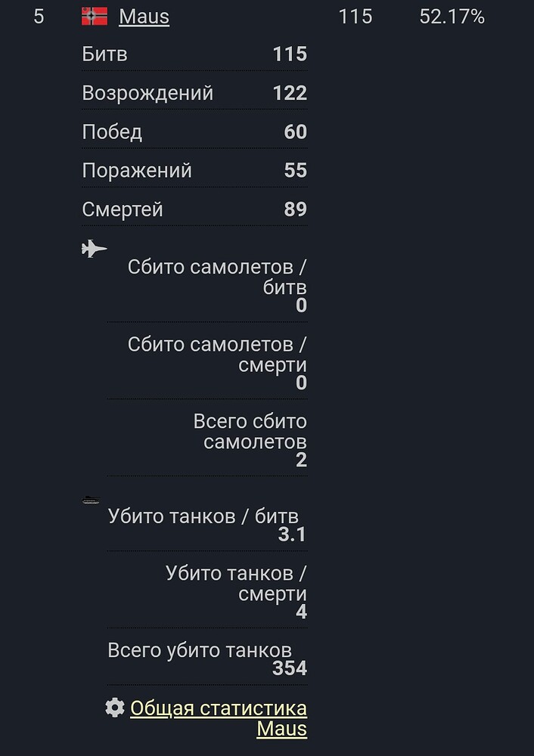Select the Поражений row
Viewport: 534px width, 756px height.
pyautogui.click(x=193, y=170)
